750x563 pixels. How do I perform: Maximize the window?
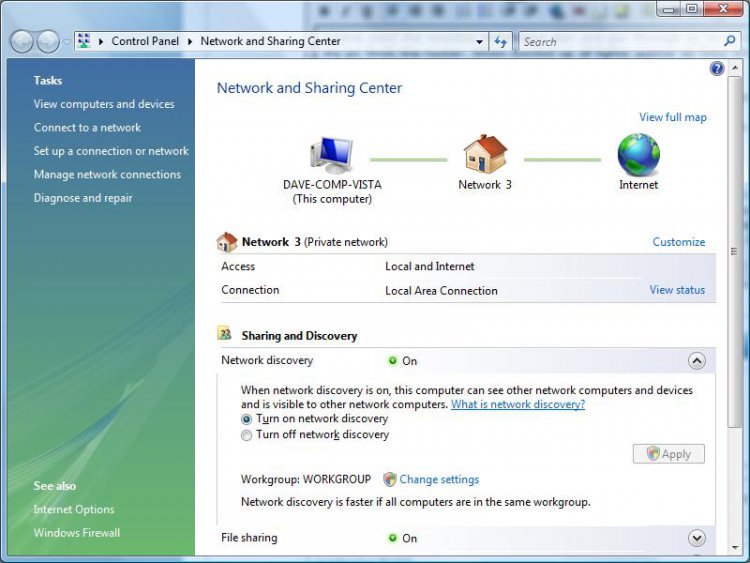692,9
